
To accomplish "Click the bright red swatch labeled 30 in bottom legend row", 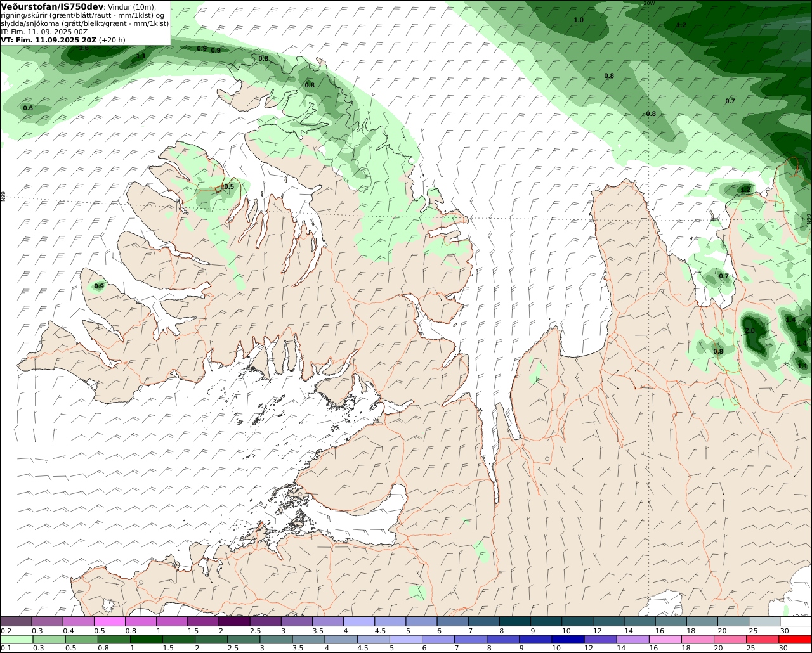I will (x=796, y=640).
